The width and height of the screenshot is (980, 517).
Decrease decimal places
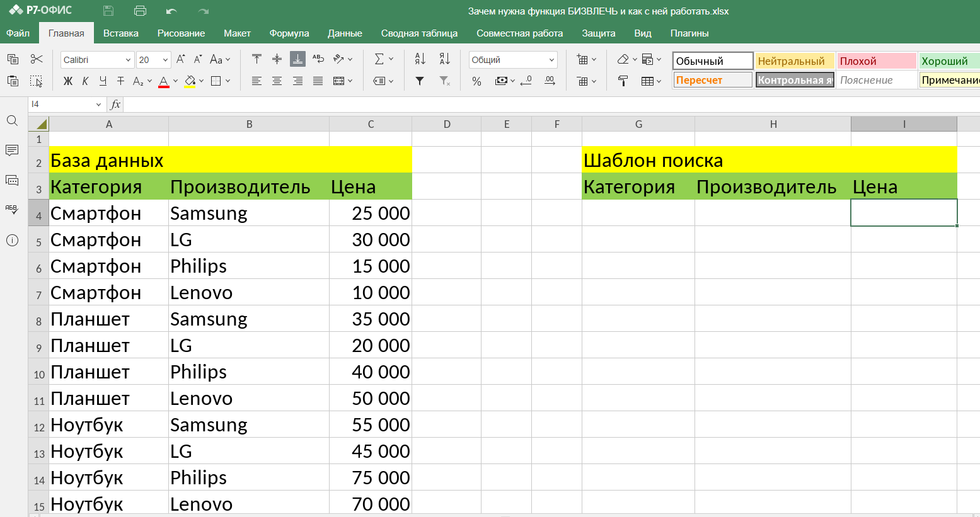click(x=526, y=81)
